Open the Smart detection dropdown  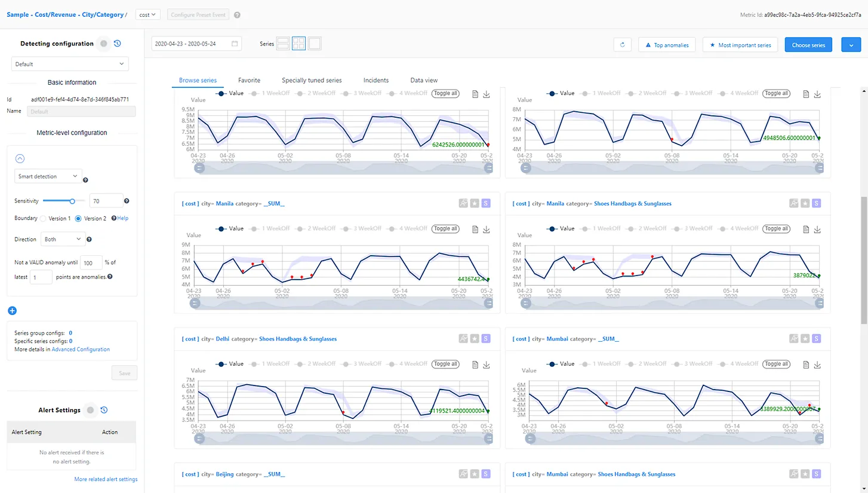tap(48, 176)
